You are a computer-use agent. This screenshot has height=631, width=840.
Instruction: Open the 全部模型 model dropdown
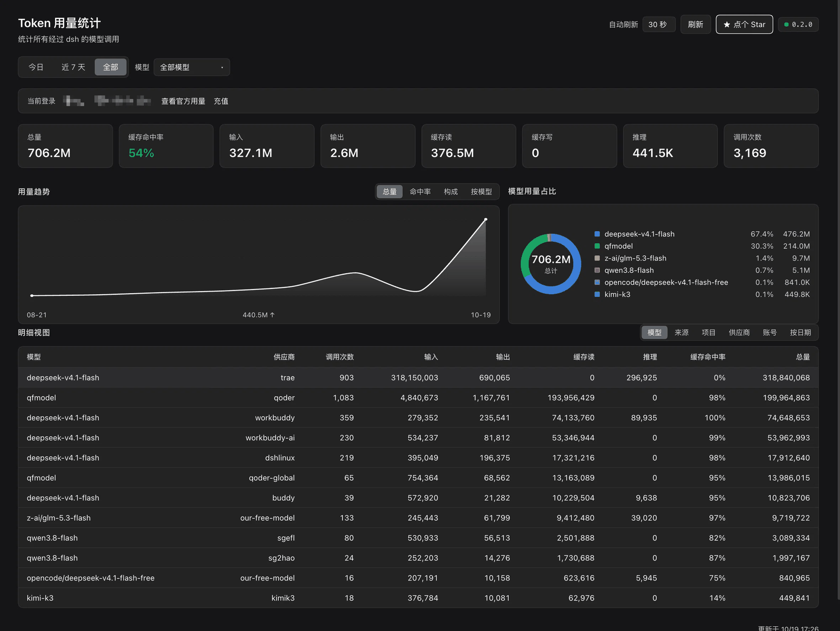(x=192, y=67)
